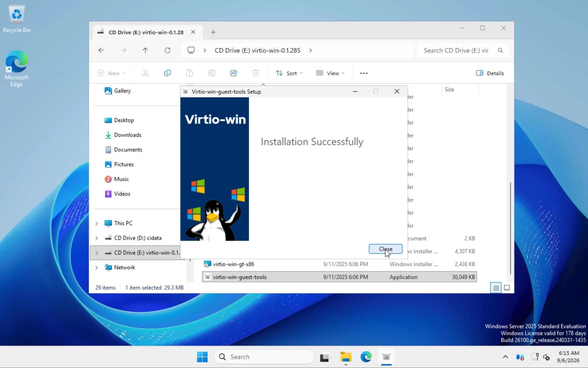588x368 pixels.
Task: Open the View dropdown
Action: [x=331, y=73]
